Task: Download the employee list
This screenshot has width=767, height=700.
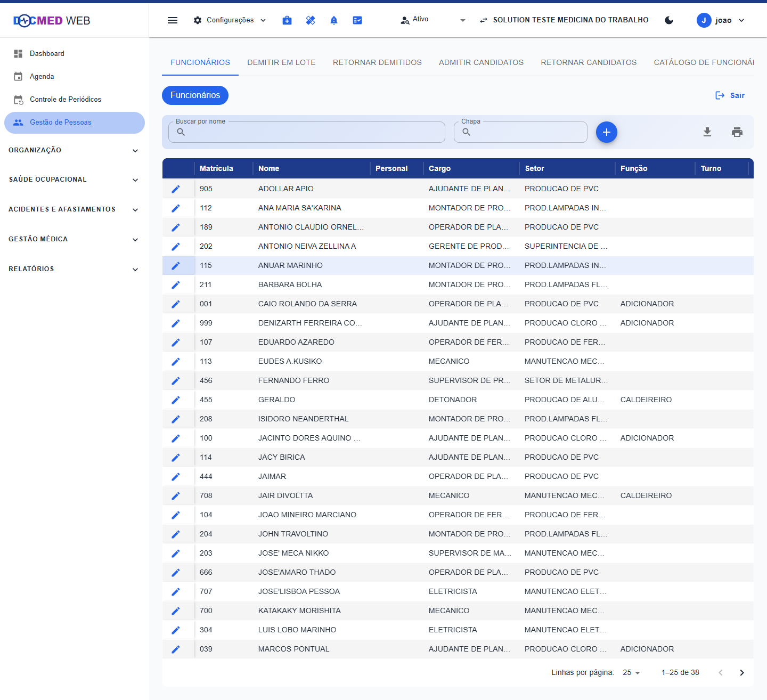Action: click(707, 132)
